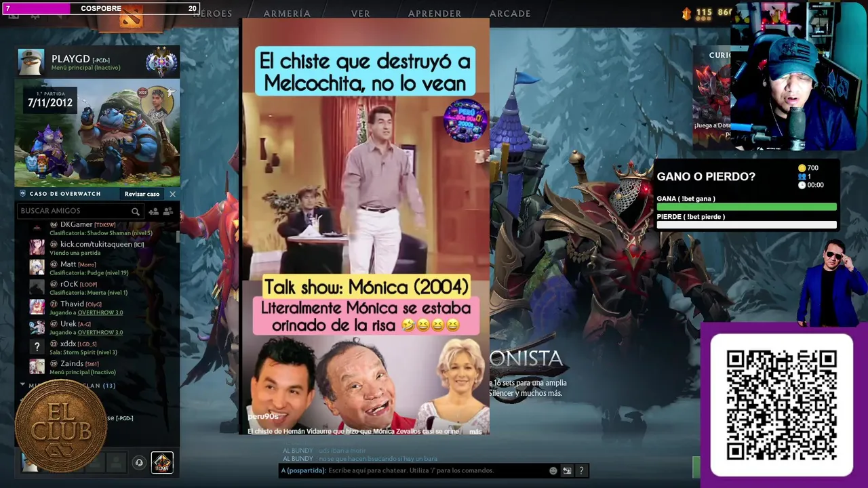Viewport: 868px width, 488px height.
Task: Collapse the clan members section arrow
Action: point(22,385)
